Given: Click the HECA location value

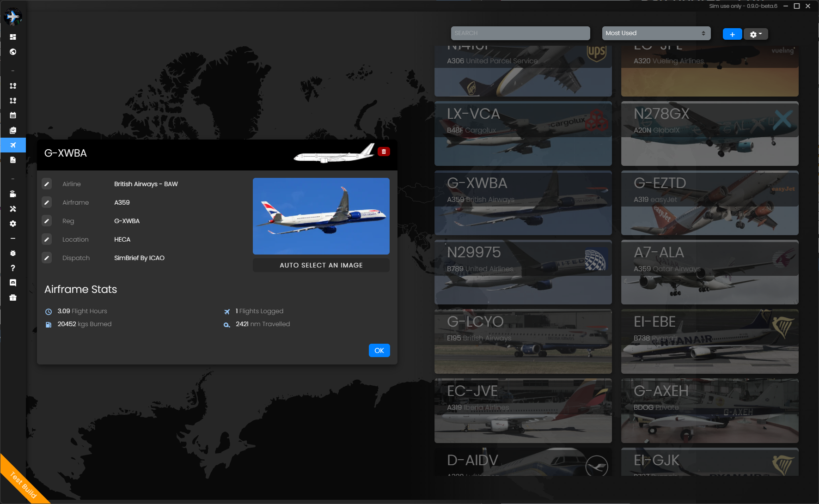Looking at the screenshot, I should click(x=122, y=239).
